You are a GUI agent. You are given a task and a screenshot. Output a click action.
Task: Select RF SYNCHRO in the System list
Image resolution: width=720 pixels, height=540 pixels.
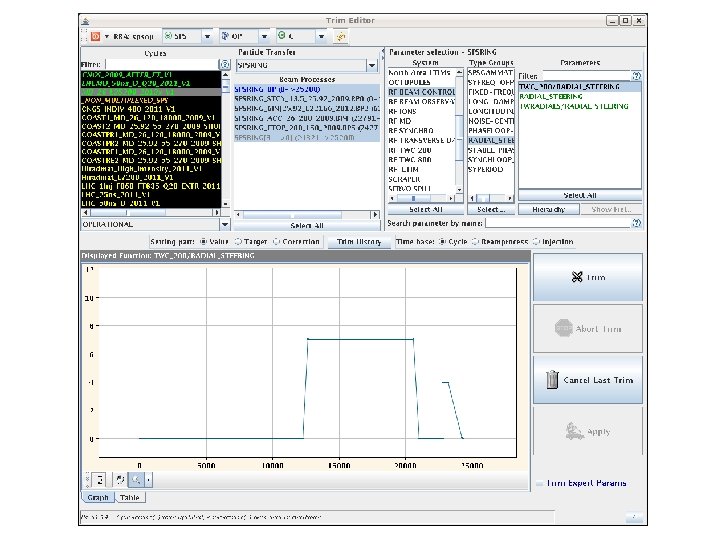point(411,130)
